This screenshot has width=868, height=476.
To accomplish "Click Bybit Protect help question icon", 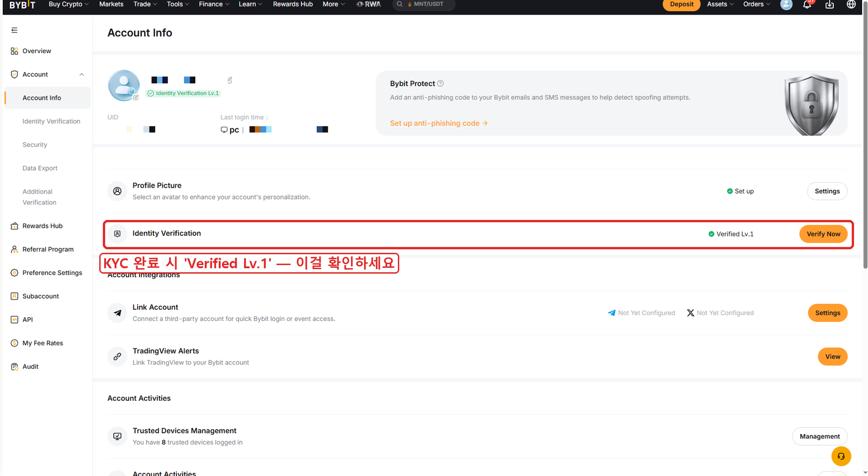I will (x=441, y=83).
